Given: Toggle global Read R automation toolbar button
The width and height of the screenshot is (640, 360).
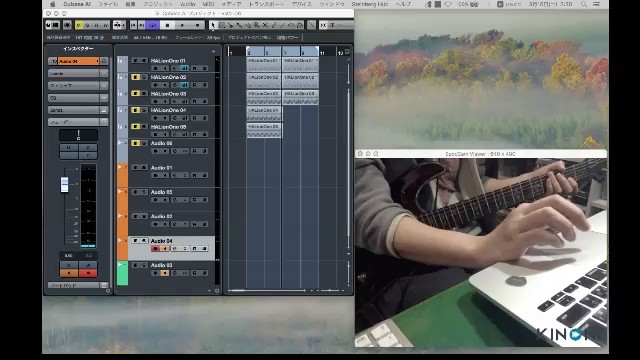Looking at the screenshot, I should 96,25.
